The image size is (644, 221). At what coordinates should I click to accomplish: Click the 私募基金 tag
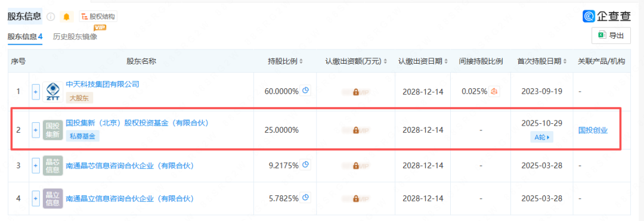point(82,136)
